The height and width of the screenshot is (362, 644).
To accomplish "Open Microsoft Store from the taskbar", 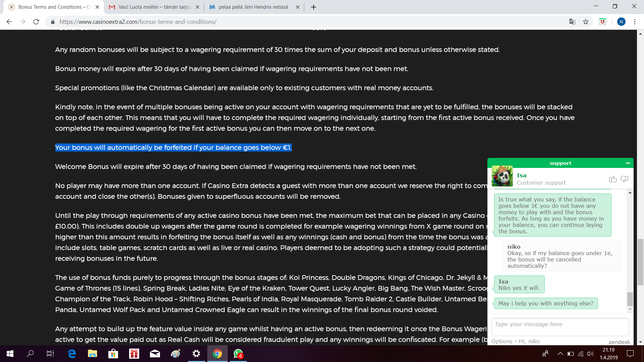I will pos(113,354).
